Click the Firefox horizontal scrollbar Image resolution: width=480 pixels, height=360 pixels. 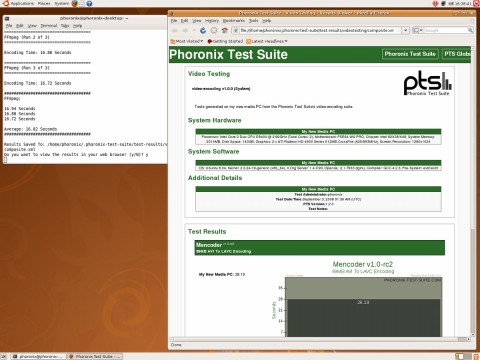tap(319, 339)
